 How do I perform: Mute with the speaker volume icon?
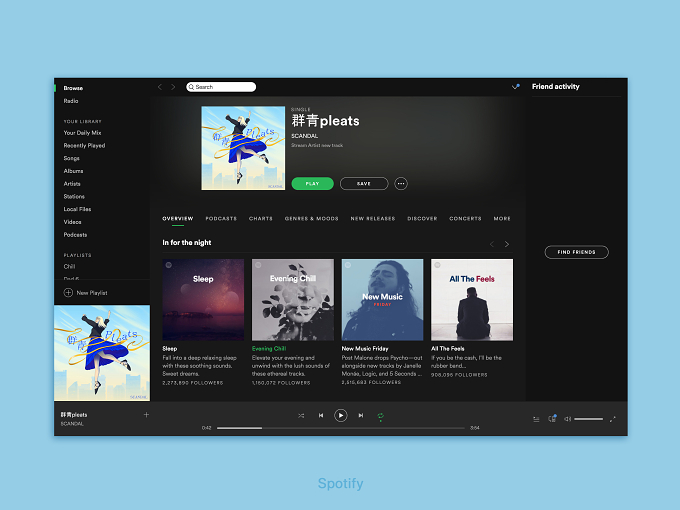(567, 419)
